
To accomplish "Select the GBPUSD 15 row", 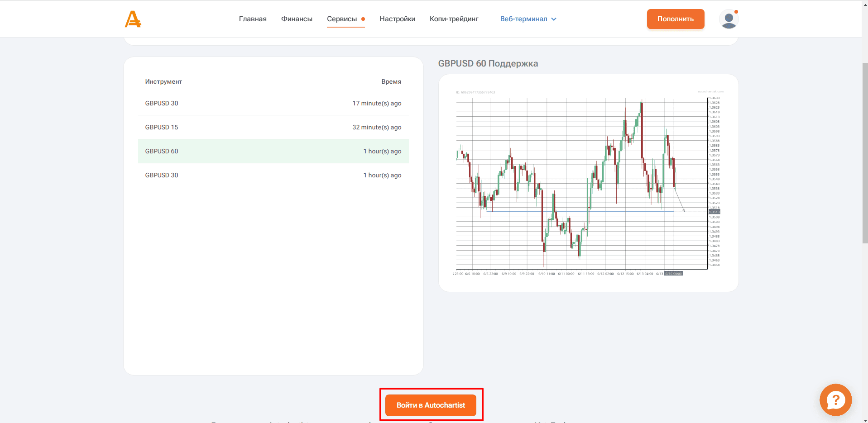I will point(273,127).
